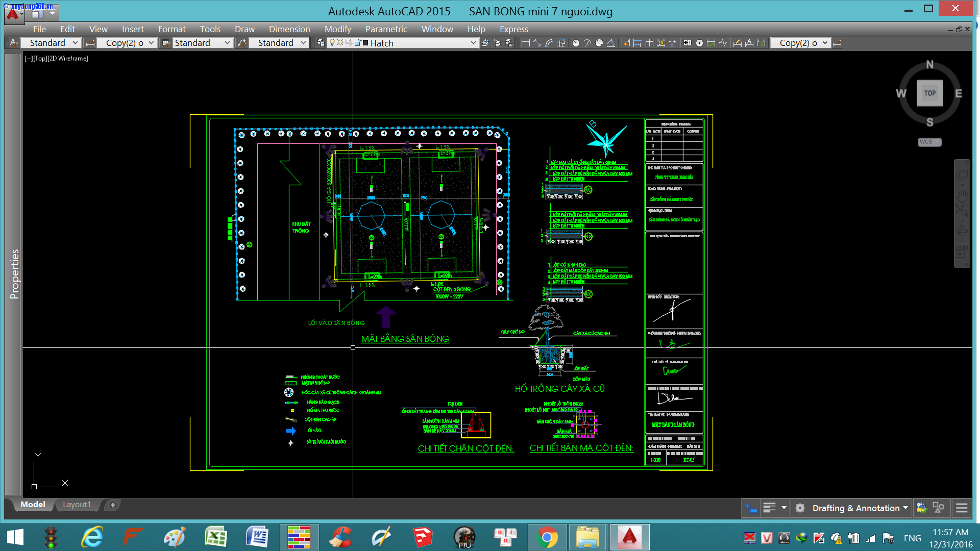Open the Layer Properties Manager
This screenshot has width=980, height=551.
click(321, 43)
